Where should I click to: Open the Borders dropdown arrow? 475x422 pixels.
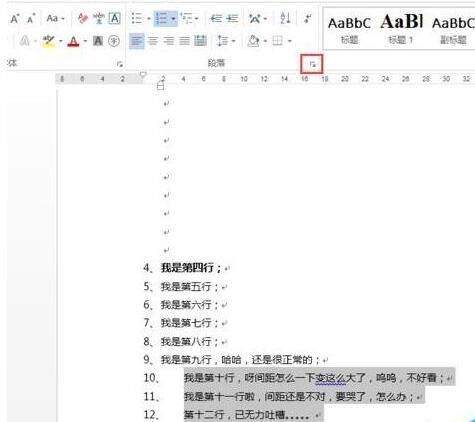click(289, 41)
